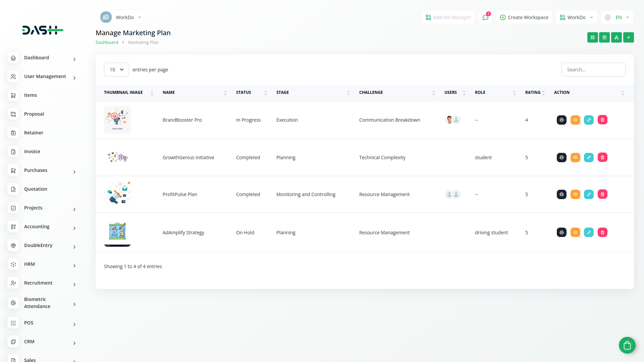
Task: Open the entries per page dropdown
Action: tap(116, 70)
